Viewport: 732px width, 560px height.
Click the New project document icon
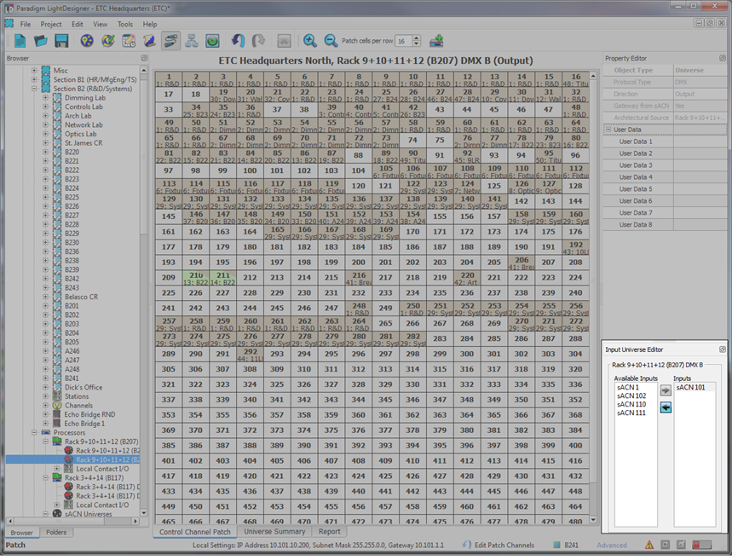click(20, 41)
